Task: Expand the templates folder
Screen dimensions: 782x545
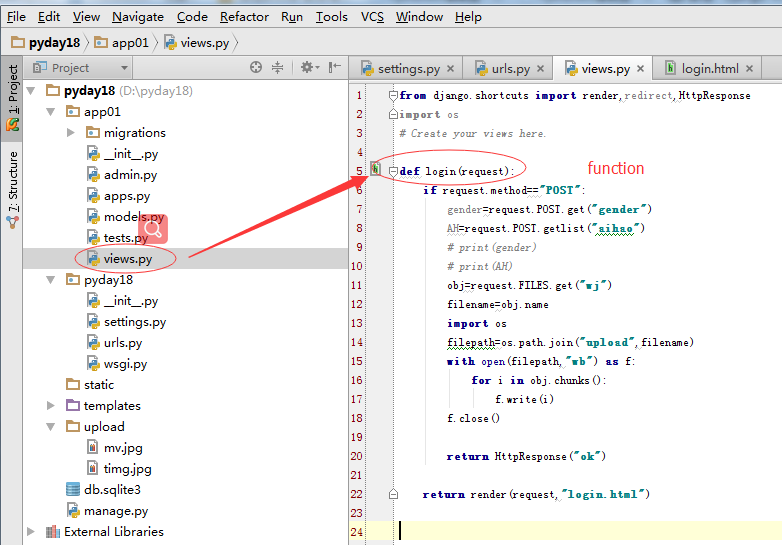Action: pos(51,406)
